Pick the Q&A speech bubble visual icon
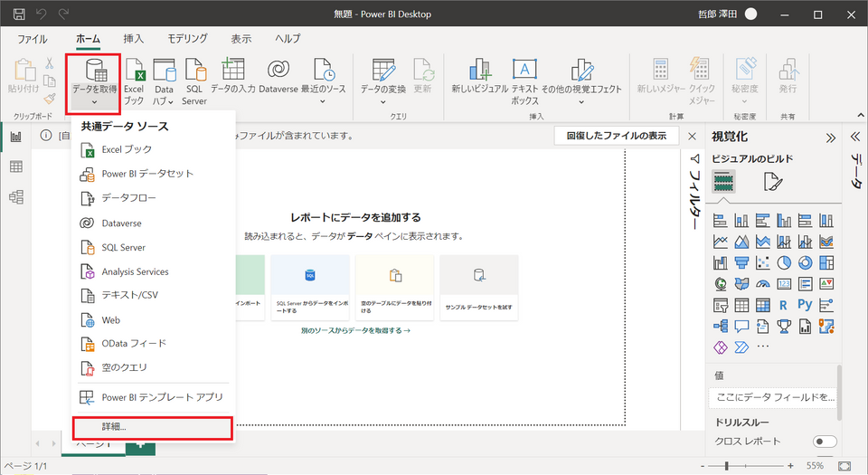 coord(741,327)
